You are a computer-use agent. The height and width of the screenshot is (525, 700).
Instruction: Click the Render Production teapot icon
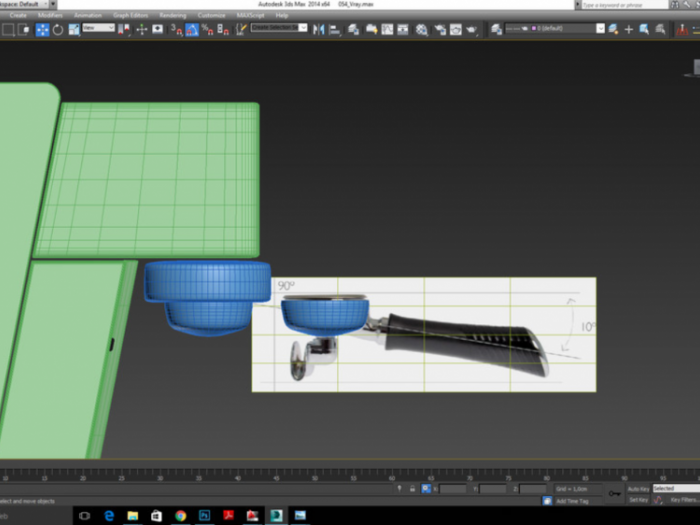coord(471,30)
